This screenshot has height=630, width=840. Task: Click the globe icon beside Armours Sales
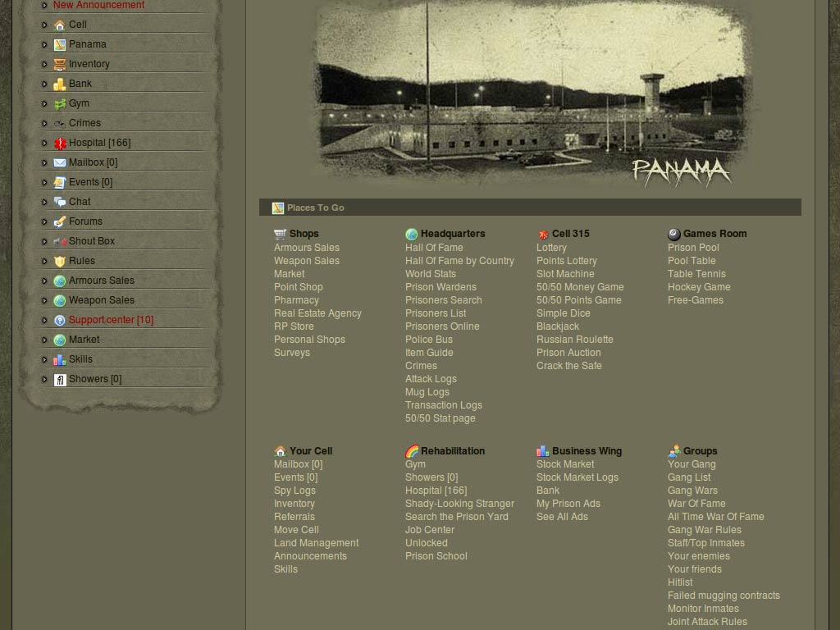pos(59,281)
